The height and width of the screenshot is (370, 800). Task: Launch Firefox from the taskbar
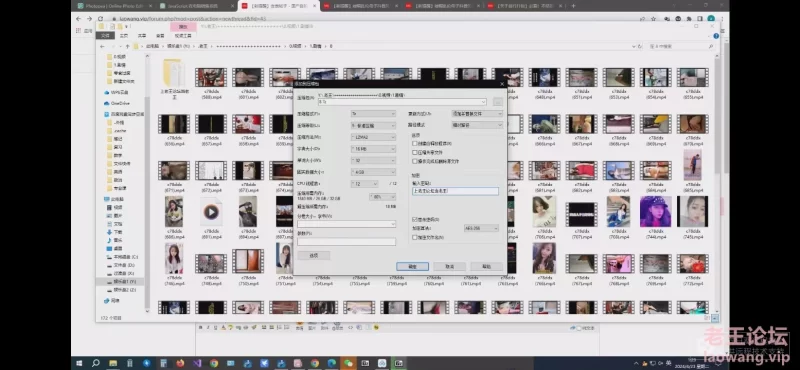pyautogui.click(x=180, y=363)
